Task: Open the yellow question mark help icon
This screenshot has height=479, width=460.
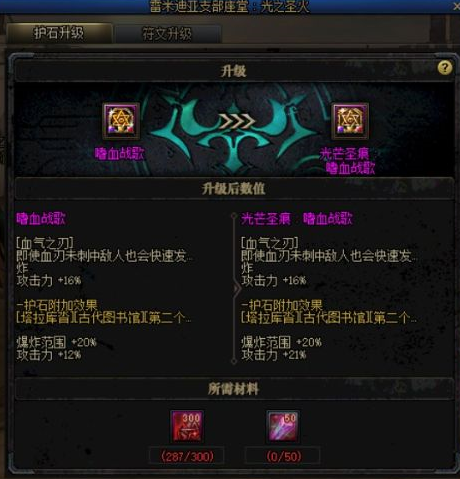Action: 445,67
